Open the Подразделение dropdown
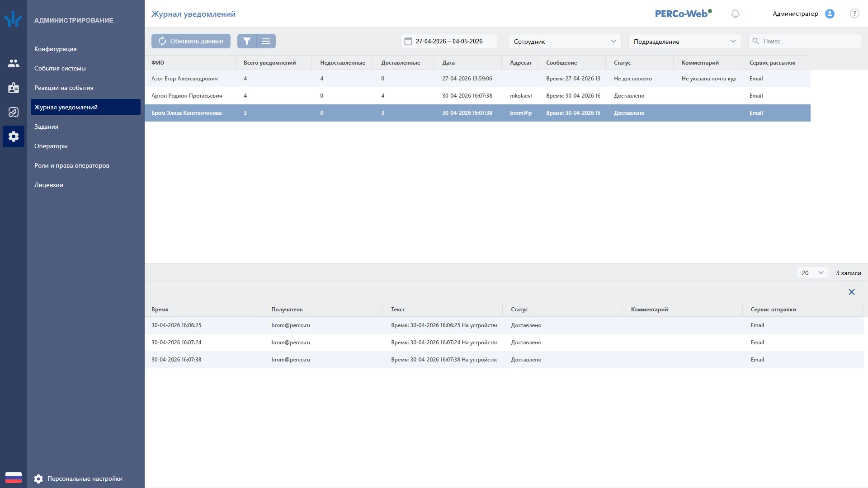The height and width of the screenshot is (488, 868). point(684,41)
